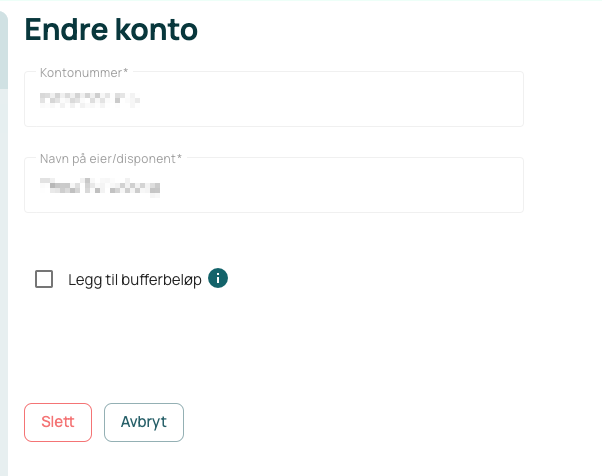The height and width of the screenshot is (476, 602).
Task: Tick the empty square checkbox box
Action: click(44, 279)
